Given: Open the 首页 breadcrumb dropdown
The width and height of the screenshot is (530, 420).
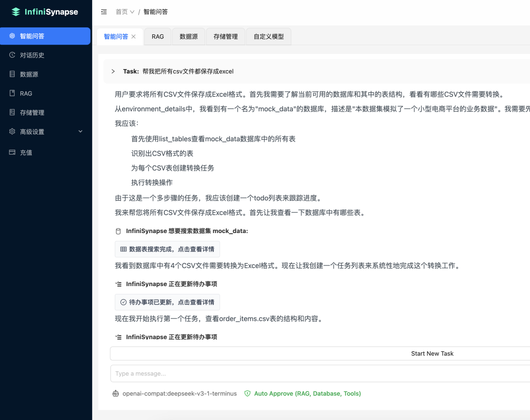Looking at the screenshot, I should tap(125, 12).
